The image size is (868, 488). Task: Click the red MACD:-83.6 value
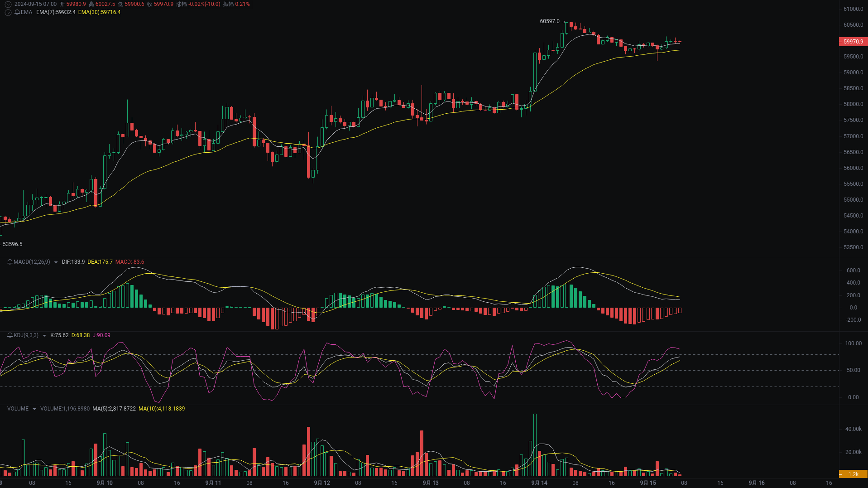[130, 262]
